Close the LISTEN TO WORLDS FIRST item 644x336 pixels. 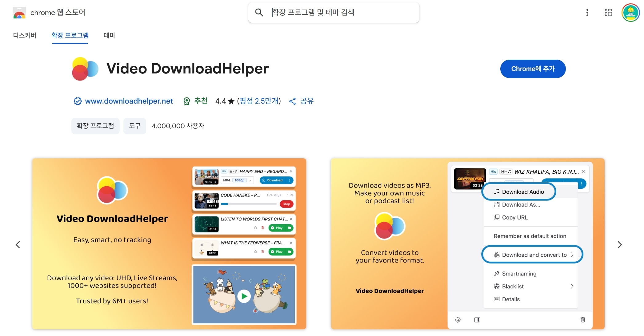(291, 219)
